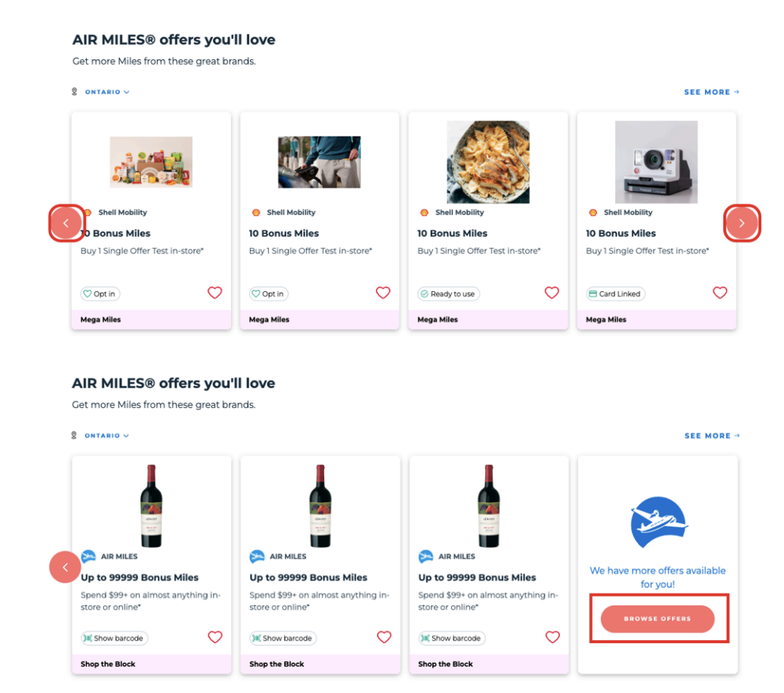Click heart icon on grocery products offer card
The image size is (784, 693).
[x=215, y=293]
